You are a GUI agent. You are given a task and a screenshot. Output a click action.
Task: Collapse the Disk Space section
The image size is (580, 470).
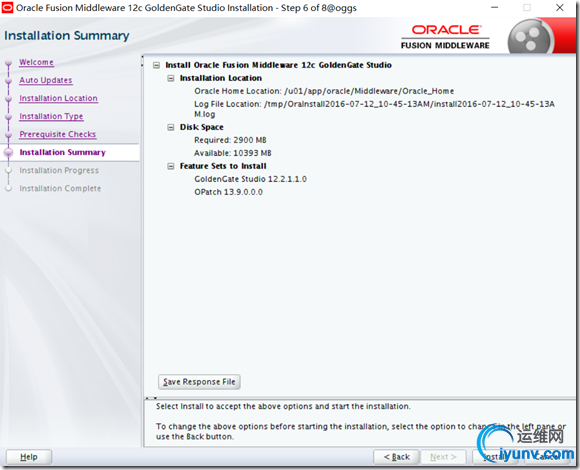tap(171, 127)
